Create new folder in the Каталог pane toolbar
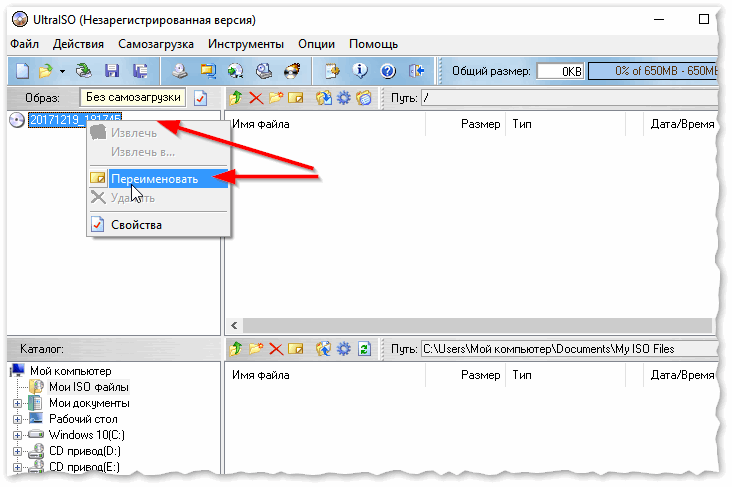Viewport: 732px width, 487px height. [x=256, y=349]
